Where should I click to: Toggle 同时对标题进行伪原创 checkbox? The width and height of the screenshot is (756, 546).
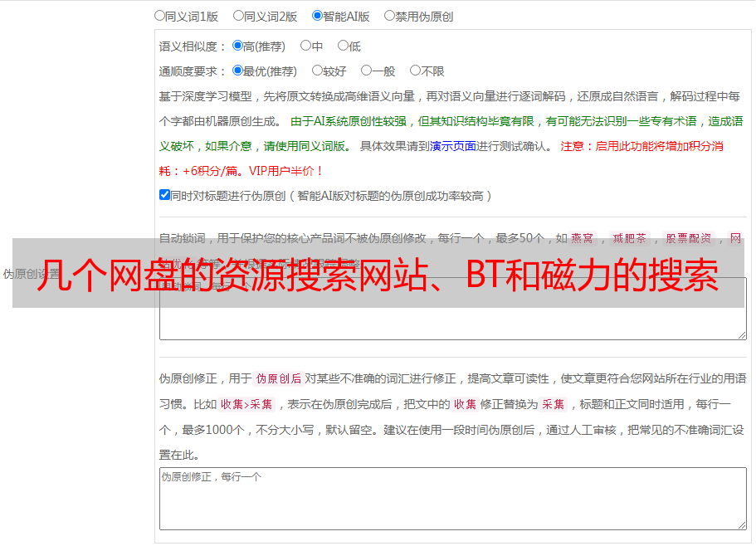click(164, 195)
